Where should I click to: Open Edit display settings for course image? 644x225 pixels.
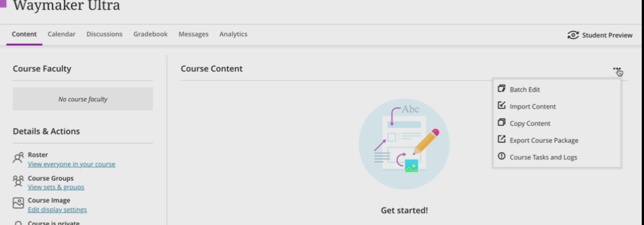point(58,209)
